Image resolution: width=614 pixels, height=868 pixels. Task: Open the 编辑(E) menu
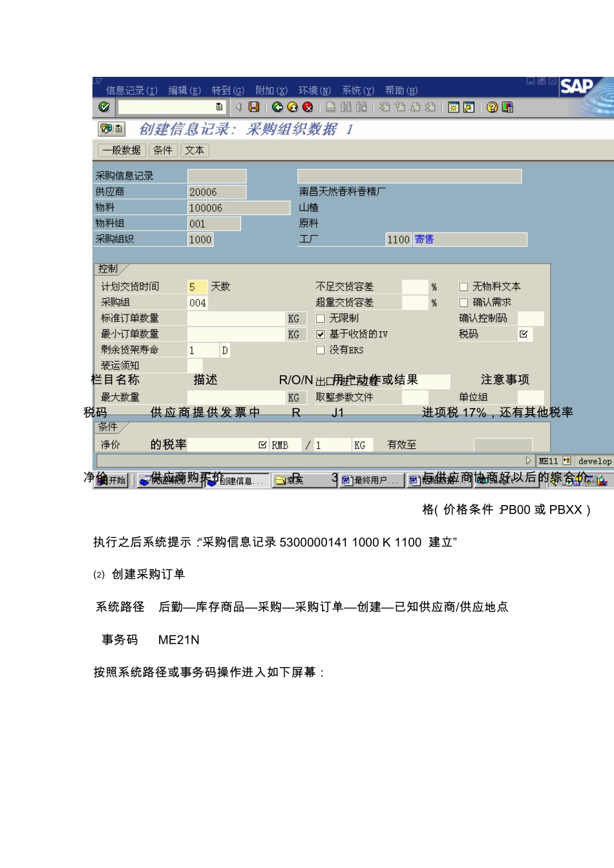point(185,90)
